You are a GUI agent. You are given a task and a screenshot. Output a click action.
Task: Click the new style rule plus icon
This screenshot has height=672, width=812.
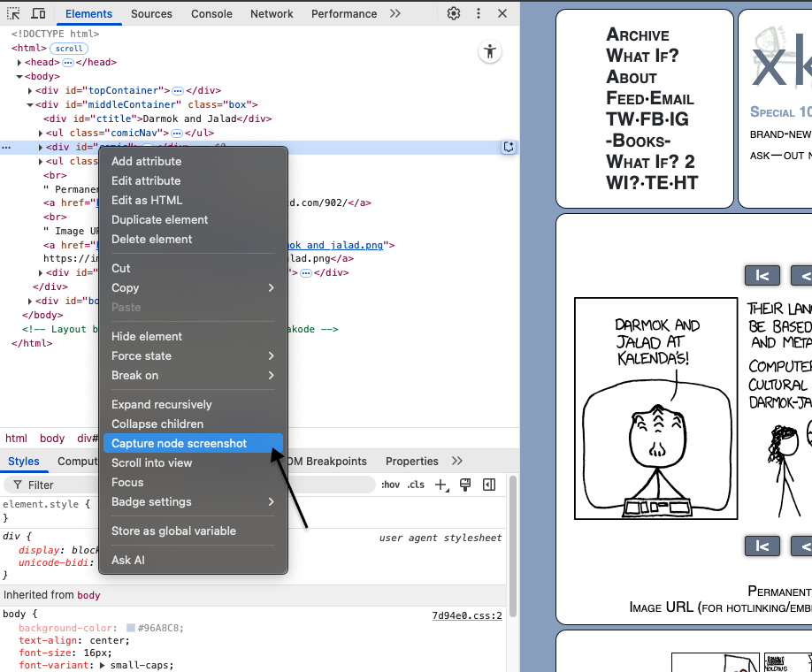pyautogui.click(x=440, y=485)
